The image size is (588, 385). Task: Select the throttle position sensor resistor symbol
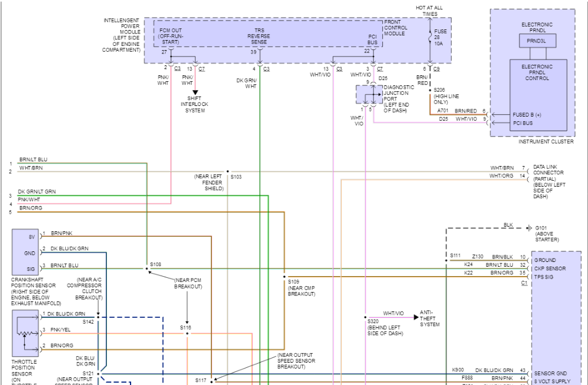point(25,333)
